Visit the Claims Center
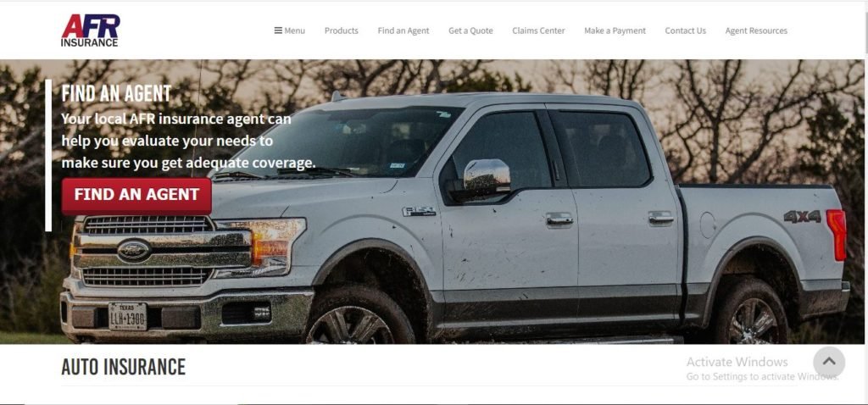The height and width of the screenshot is (405, 868). 538,31
